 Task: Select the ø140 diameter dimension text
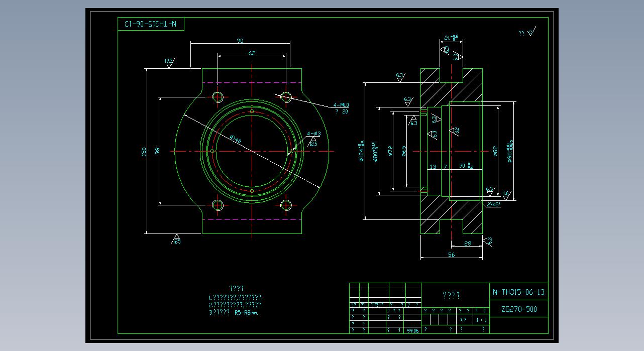235,139
